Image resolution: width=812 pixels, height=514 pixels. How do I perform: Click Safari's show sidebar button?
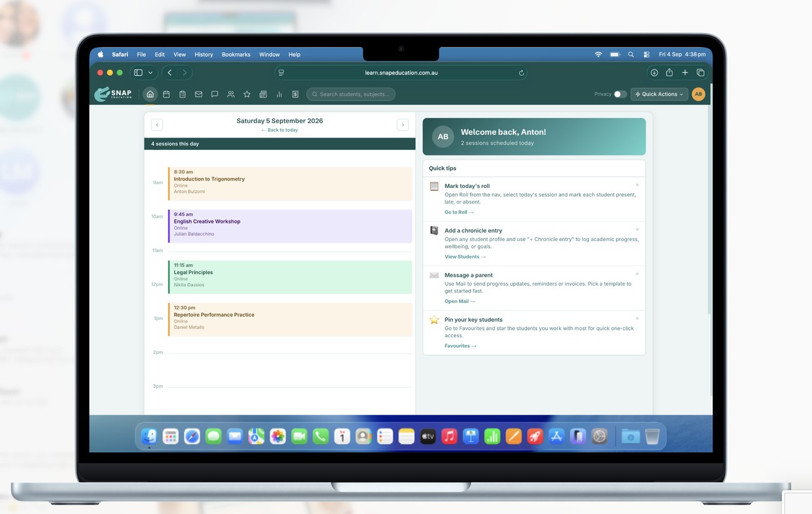click(x=138, y=72)
